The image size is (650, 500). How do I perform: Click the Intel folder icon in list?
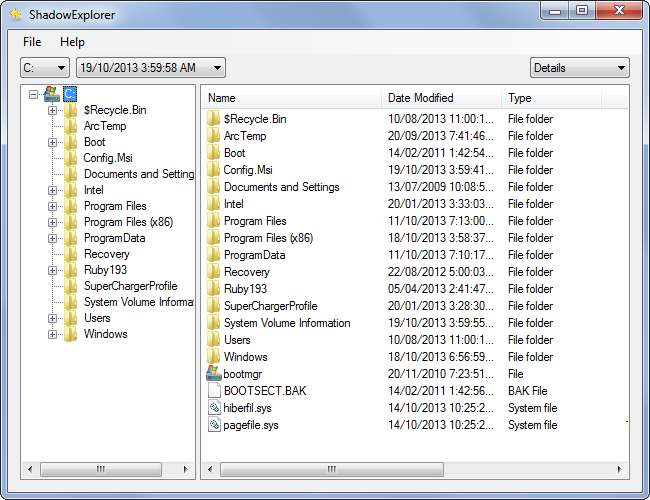point(213,204)
